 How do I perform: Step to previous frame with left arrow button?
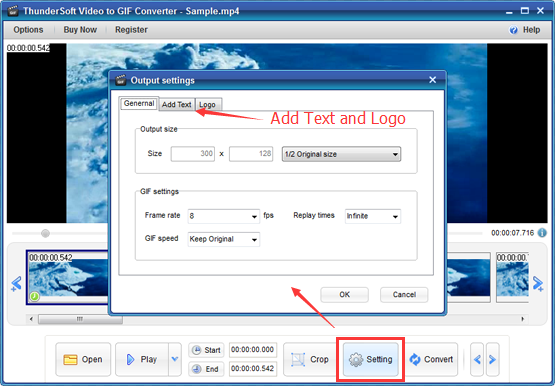[477, 359]
